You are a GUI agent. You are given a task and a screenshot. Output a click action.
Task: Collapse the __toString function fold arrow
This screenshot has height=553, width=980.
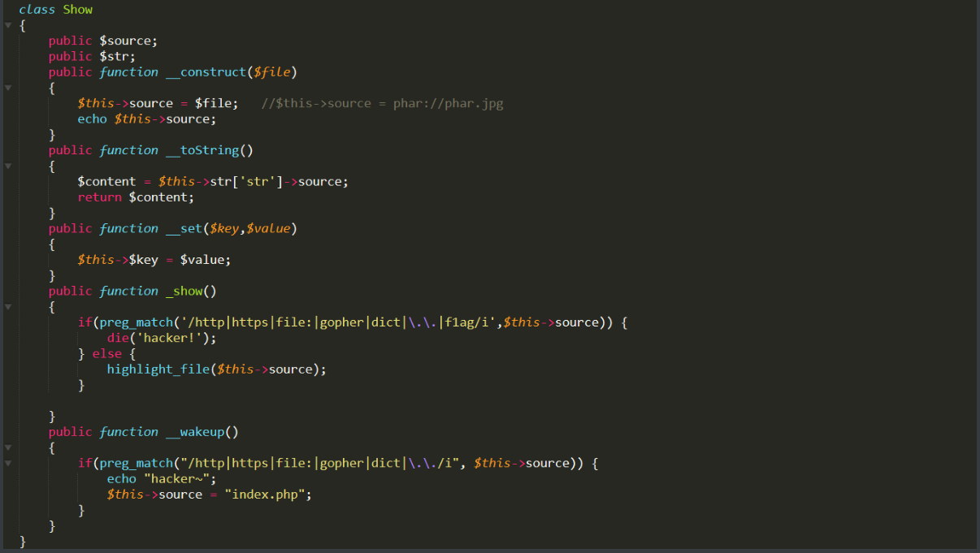[7, 166]
